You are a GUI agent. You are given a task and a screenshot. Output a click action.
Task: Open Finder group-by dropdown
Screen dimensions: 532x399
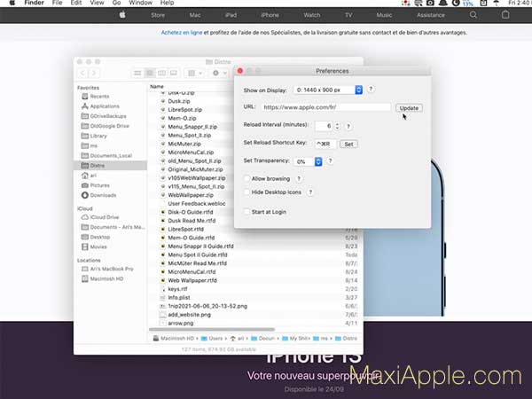[x=195, y=73]
